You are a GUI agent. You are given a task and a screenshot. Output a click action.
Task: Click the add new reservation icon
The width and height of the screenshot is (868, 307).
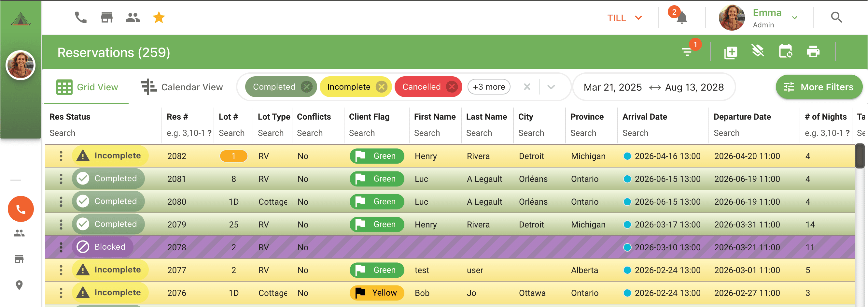tap(730, 52)
